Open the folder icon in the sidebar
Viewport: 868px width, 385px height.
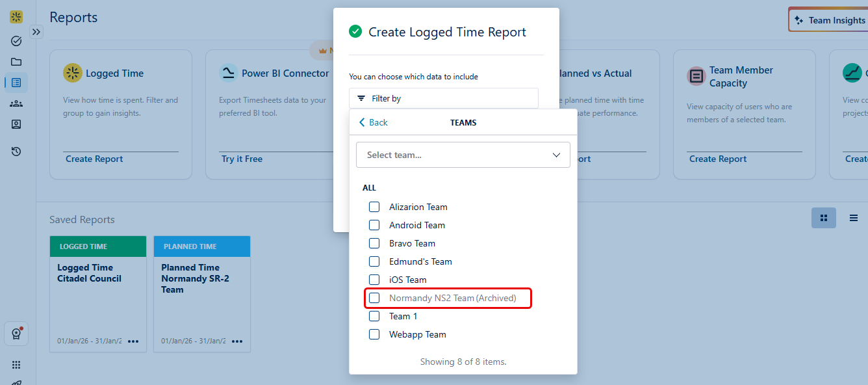(x=16, y=62)
